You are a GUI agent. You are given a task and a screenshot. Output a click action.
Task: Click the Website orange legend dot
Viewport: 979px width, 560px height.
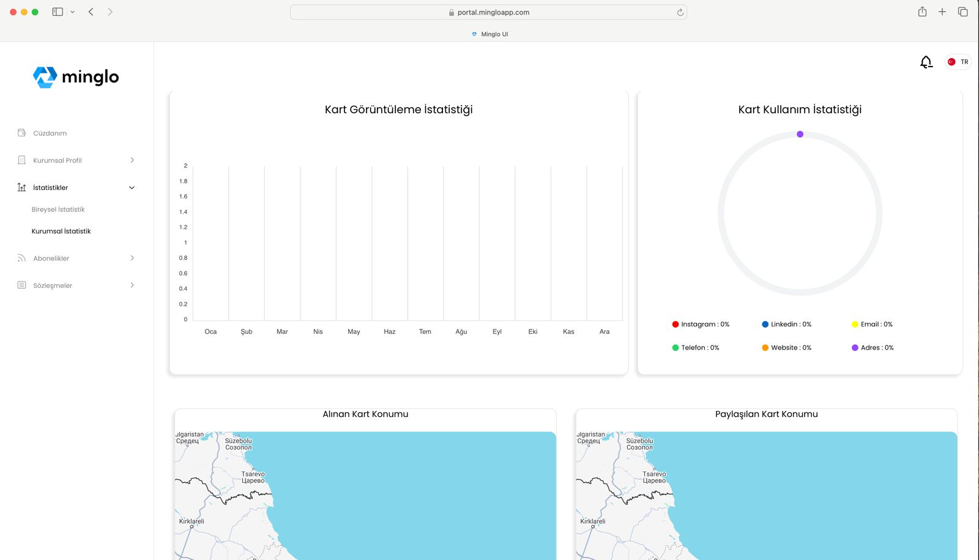pyautogui.click(x=765, y=347)
